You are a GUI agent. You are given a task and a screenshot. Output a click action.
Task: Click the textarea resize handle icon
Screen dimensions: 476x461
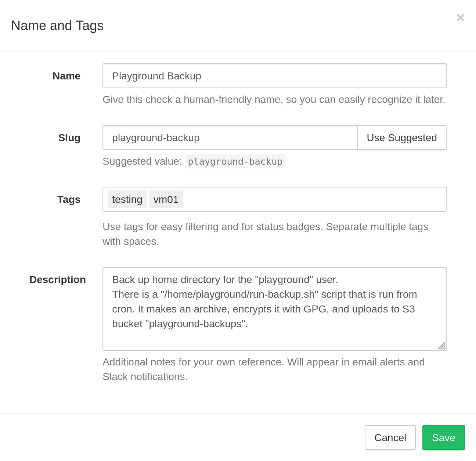442,346
